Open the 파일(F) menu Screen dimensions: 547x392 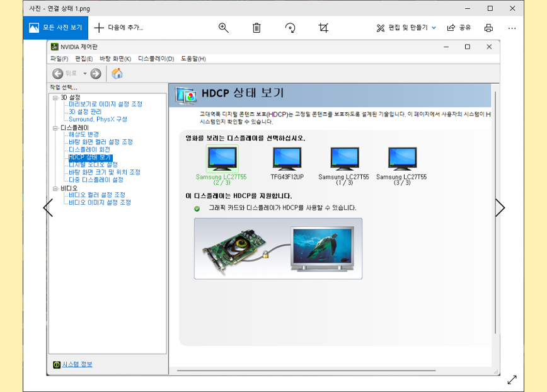click(59, 59)
